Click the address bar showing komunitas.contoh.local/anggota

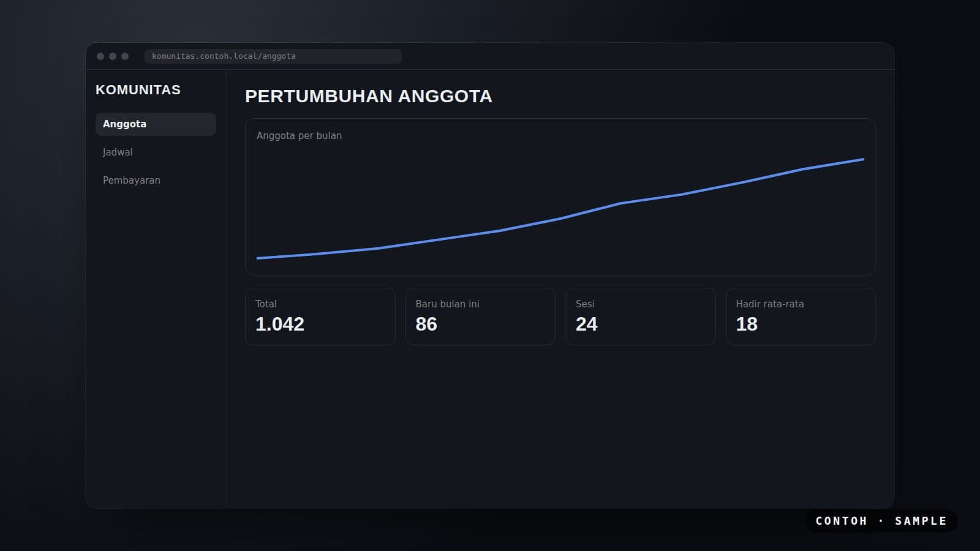coord(273,56)
